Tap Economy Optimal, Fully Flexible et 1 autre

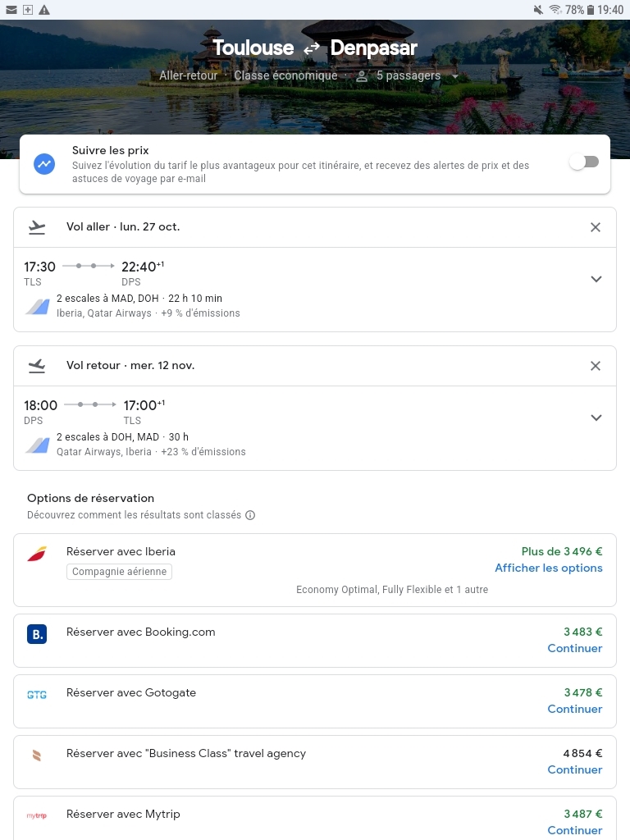coord(392,589)
